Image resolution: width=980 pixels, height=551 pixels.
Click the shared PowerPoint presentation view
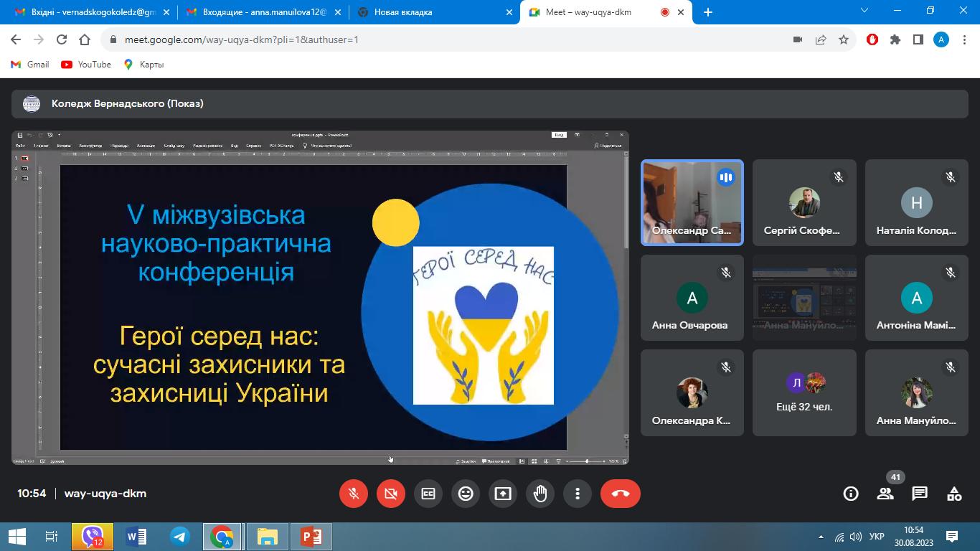tap(320, 298)
